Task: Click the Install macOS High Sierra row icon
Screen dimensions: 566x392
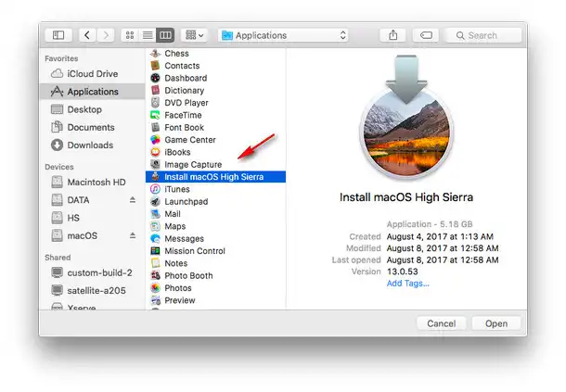Action: click(155, 177)
